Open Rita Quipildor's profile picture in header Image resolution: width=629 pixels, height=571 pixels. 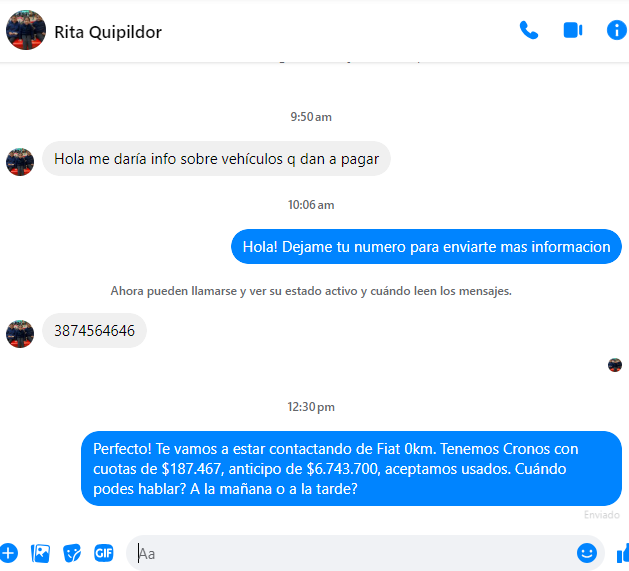26,30
